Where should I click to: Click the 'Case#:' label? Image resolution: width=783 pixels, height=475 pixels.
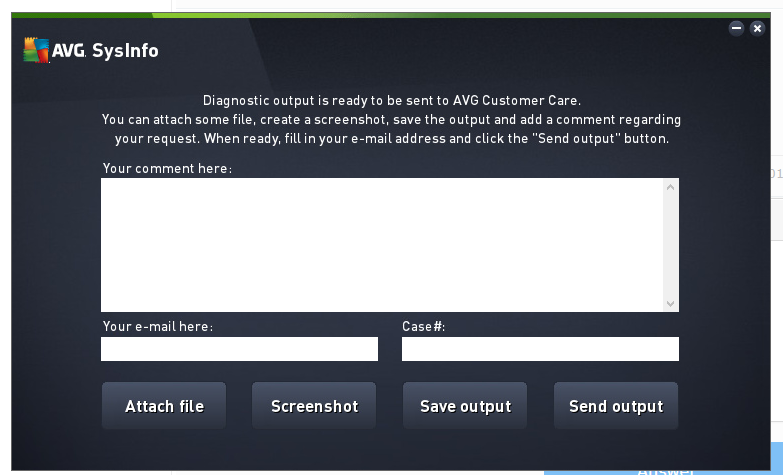click(423, 326)
